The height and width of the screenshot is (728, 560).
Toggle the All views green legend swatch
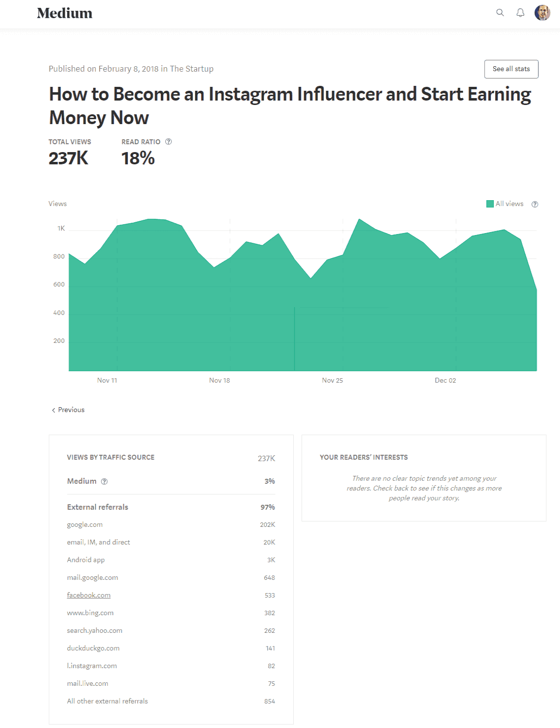(x=490, y=204)
